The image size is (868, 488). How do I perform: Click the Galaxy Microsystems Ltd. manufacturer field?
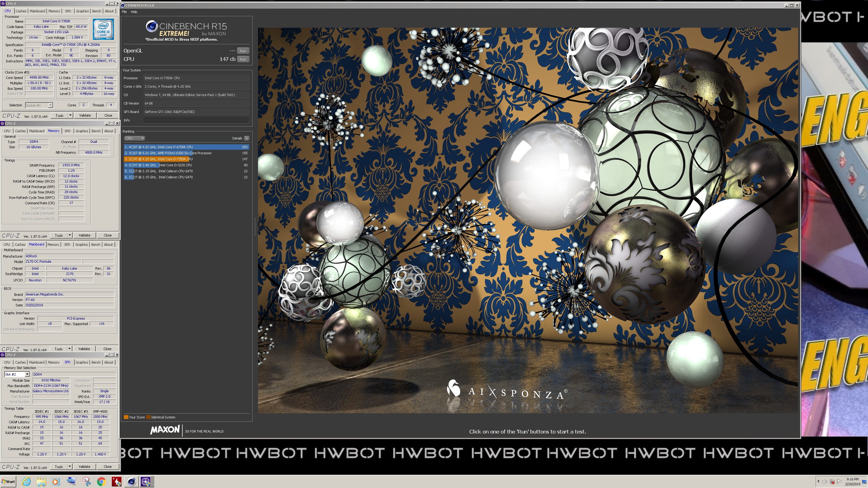coord(51,391)
